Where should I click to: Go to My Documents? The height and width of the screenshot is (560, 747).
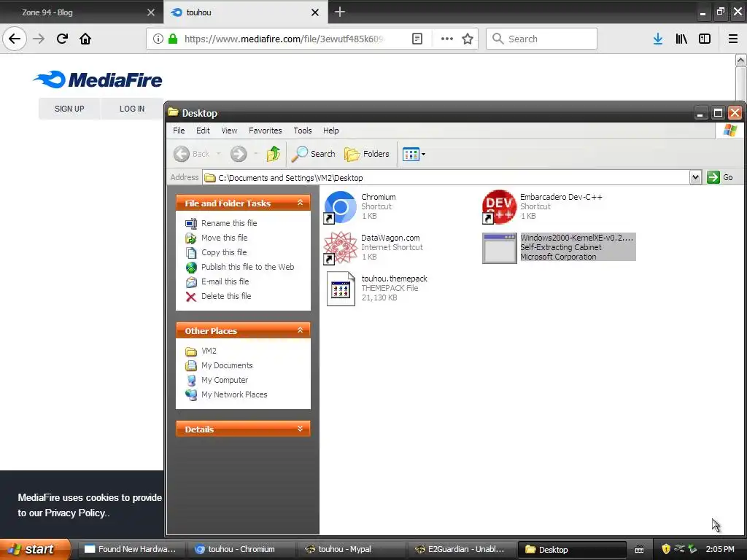227,365
